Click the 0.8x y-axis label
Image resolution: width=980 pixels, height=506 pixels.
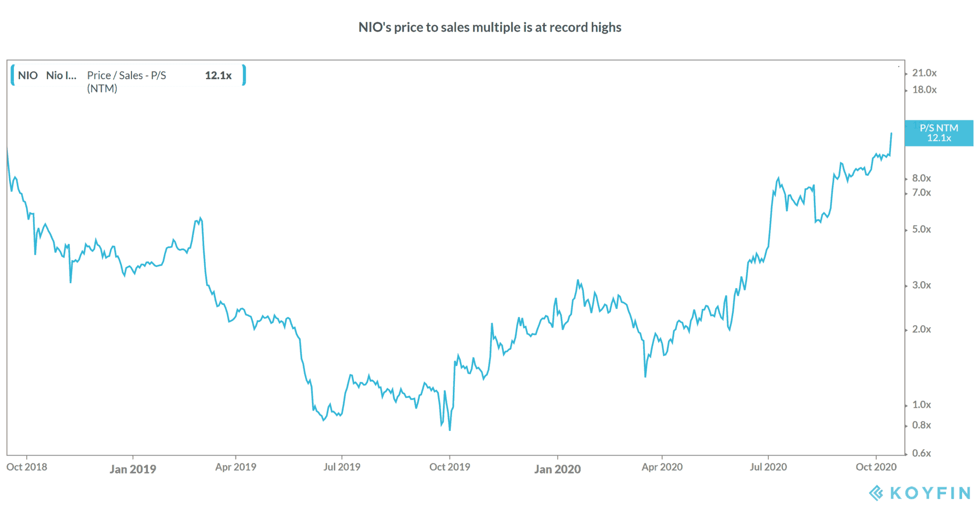921,425
